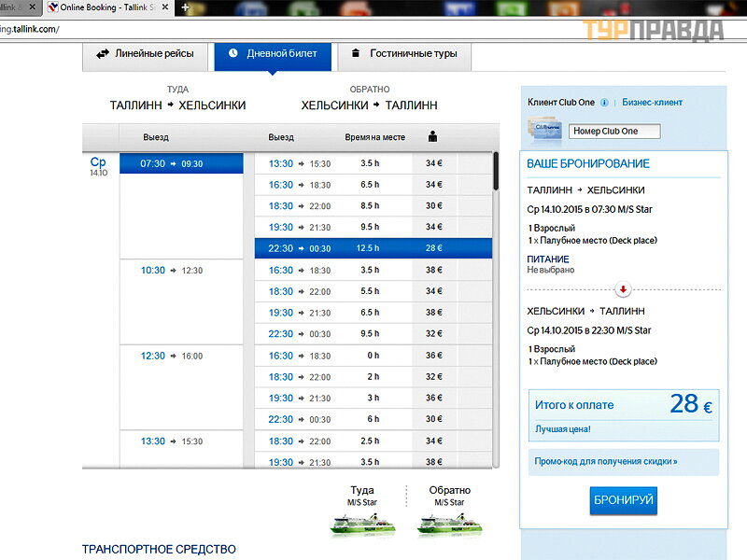Click the Номер Club One input field
The width and height of the screenshot is (747, 560).
coord(615,132)
